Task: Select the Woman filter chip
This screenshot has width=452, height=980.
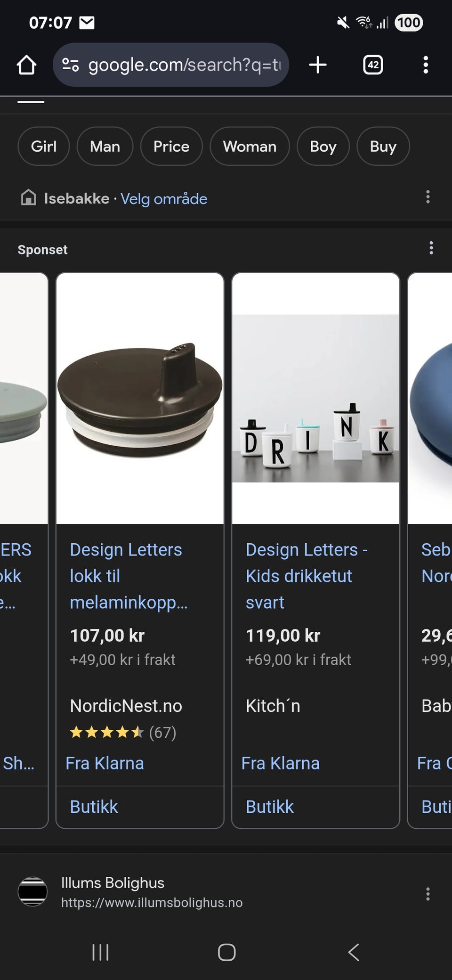Action: point(250,147)
